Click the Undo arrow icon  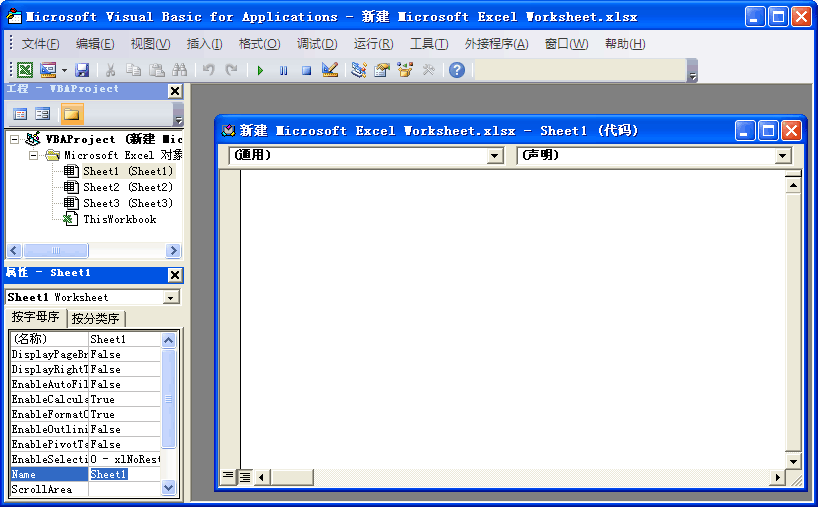(x=209, y=70)
